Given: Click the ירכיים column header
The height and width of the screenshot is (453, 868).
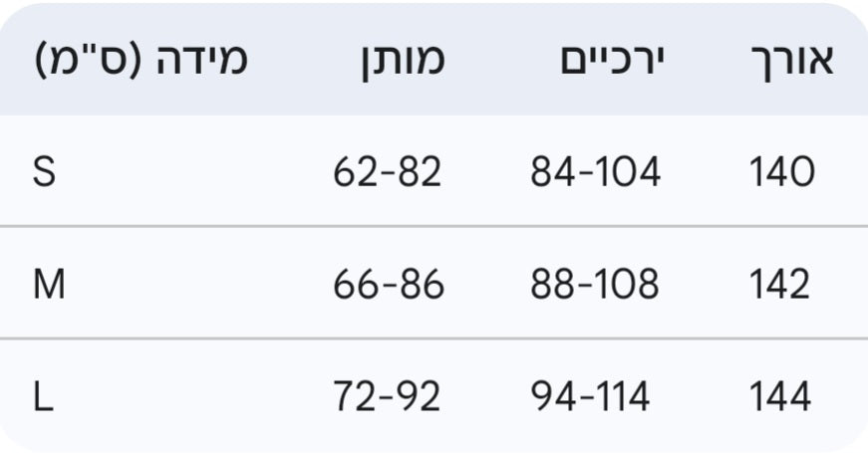Looking at the screenshot, I should (612, 61).
